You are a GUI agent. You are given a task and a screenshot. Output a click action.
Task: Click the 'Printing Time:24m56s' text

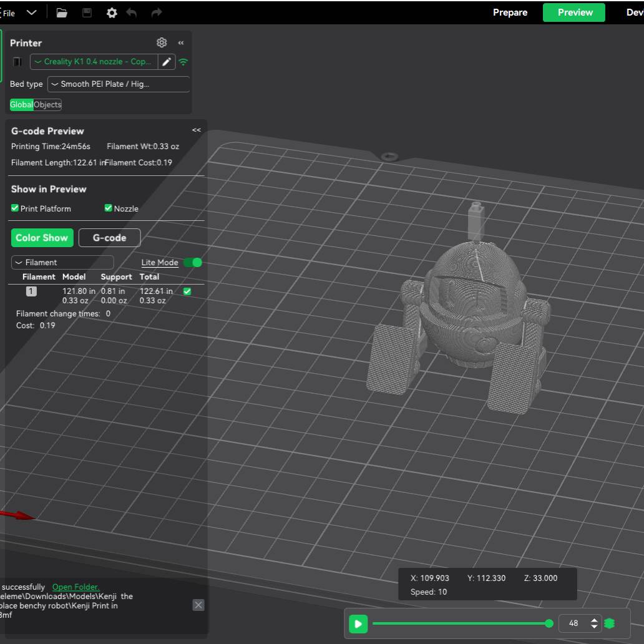[51, 147]
